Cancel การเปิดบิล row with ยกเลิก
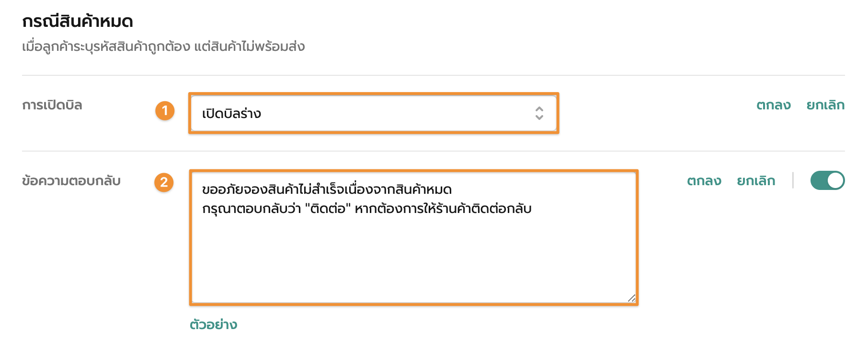The image size is (868, 354). (x=825, y=105)
